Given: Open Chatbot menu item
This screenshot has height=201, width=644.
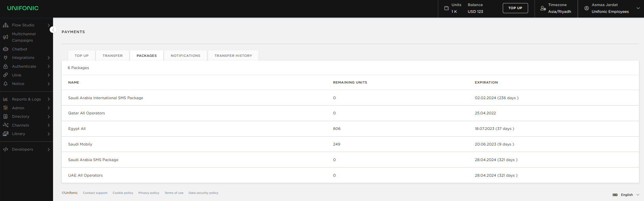Looking at the screenshot, I should [20, 49].
